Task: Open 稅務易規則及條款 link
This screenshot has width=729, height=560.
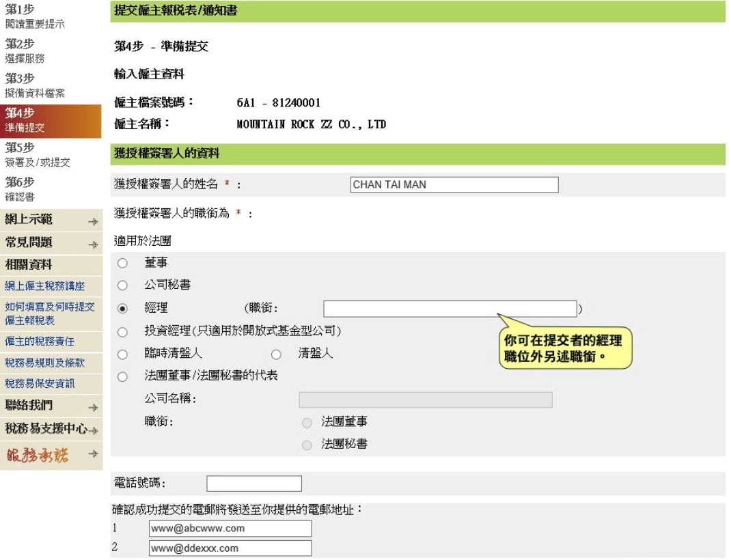Action: tap(44, 363)
